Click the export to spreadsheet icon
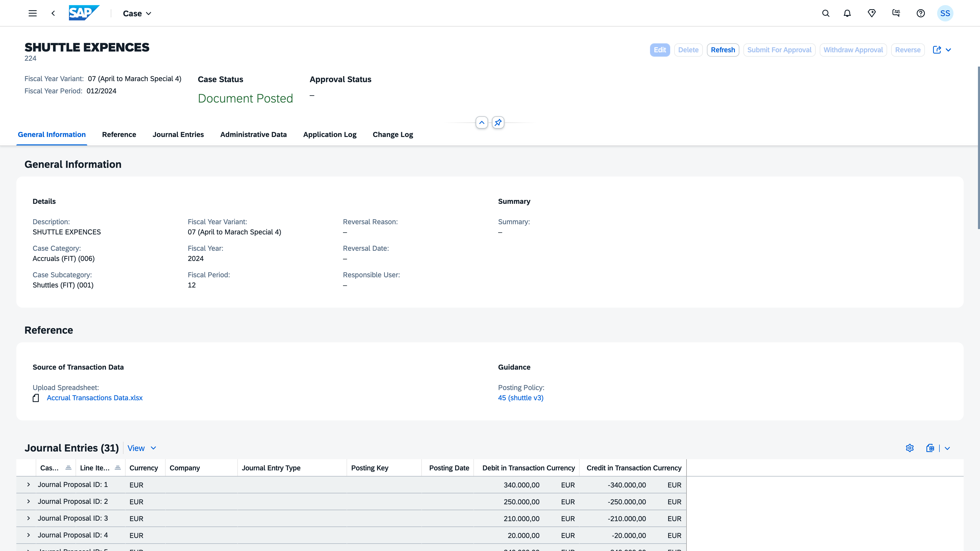 pos(930,448)
